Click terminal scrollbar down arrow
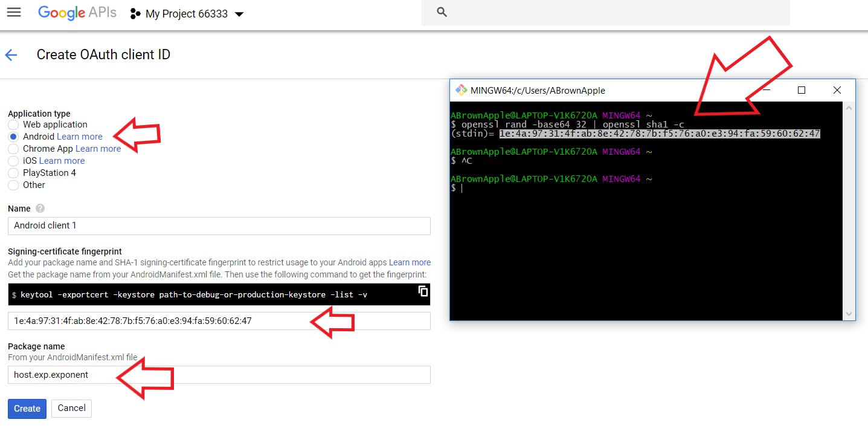868x434 pixels. pos(849,314)
